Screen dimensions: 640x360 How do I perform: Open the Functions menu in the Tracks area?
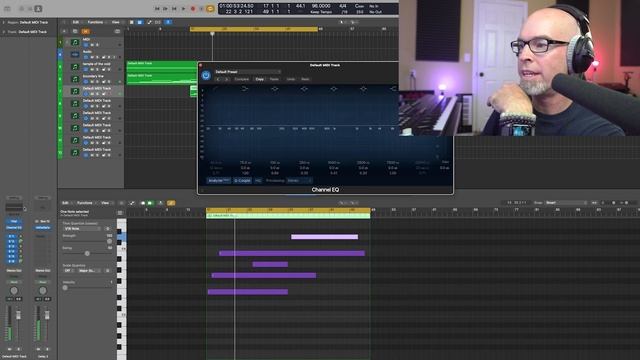[96, 22]
